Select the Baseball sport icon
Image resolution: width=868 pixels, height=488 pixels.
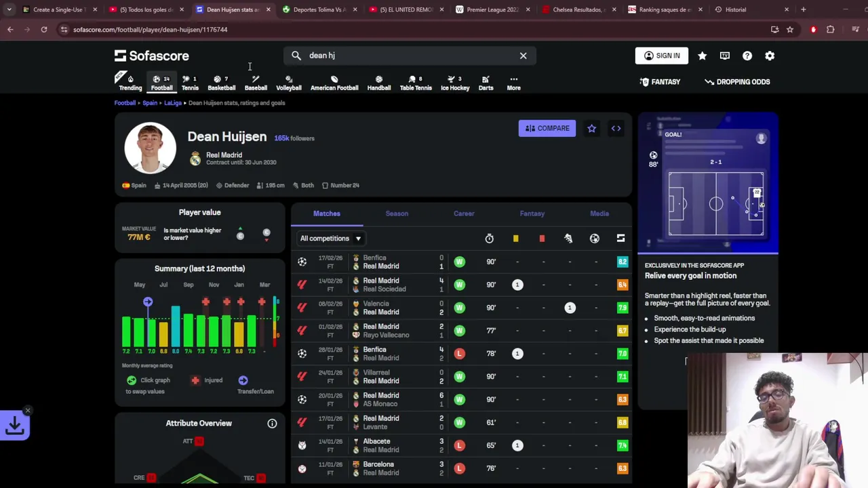[x=256, y=83]
